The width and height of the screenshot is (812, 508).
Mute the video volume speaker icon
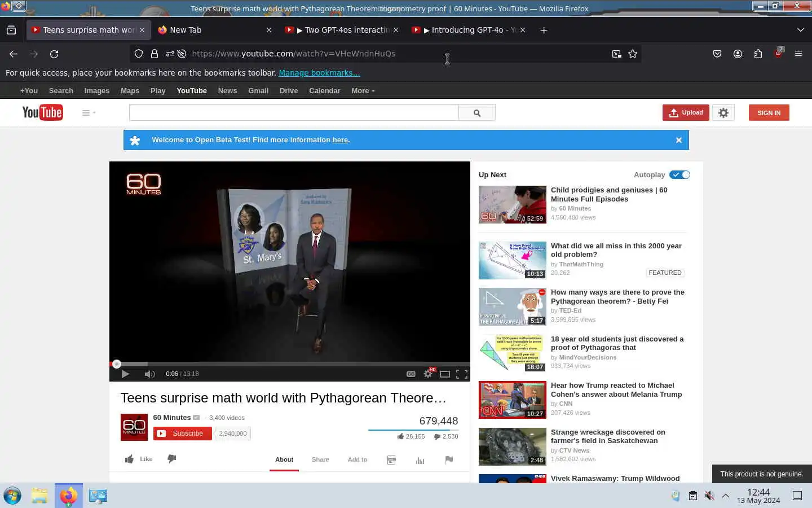[149, 374]
